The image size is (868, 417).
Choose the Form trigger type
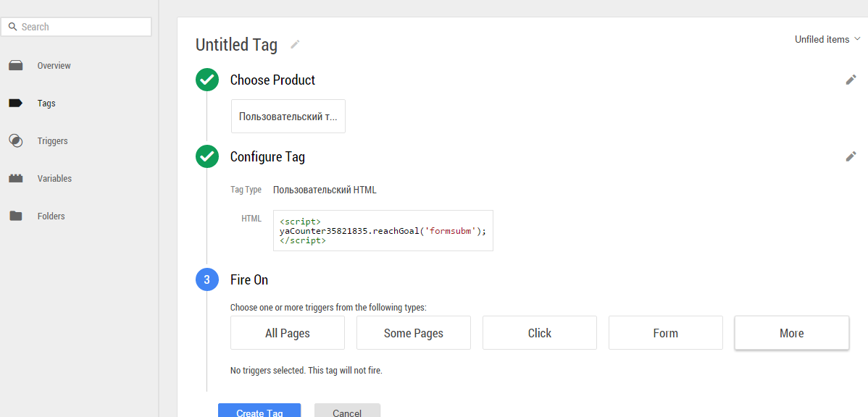coord(665,333)
